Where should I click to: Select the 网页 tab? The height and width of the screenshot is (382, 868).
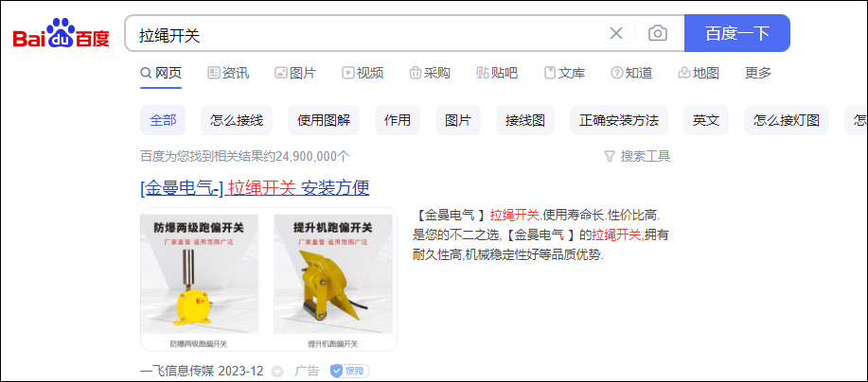[161, 73]
